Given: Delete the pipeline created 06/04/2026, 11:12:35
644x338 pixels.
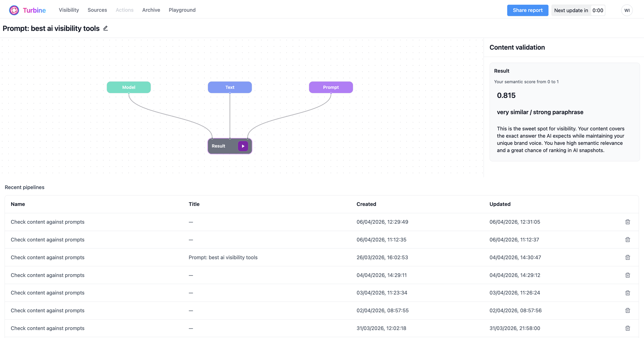Looking at the screenshot, I should point(628,240).
